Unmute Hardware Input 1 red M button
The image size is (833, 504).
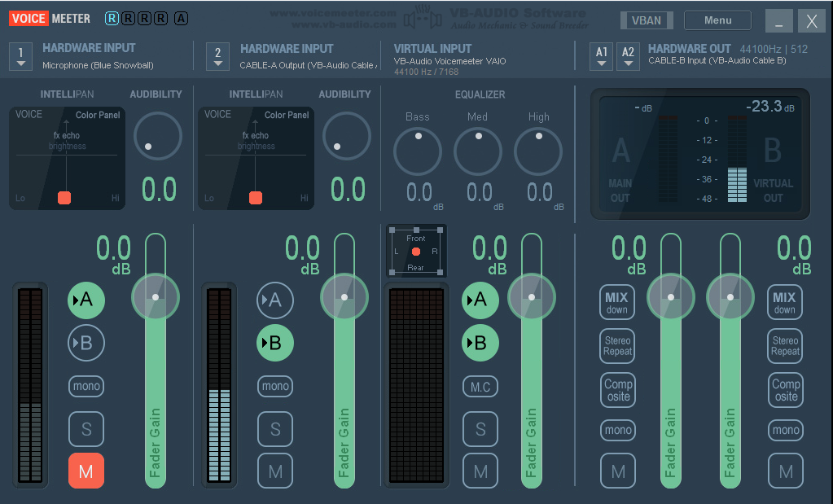pyautogui.click(x=86, y=471)
